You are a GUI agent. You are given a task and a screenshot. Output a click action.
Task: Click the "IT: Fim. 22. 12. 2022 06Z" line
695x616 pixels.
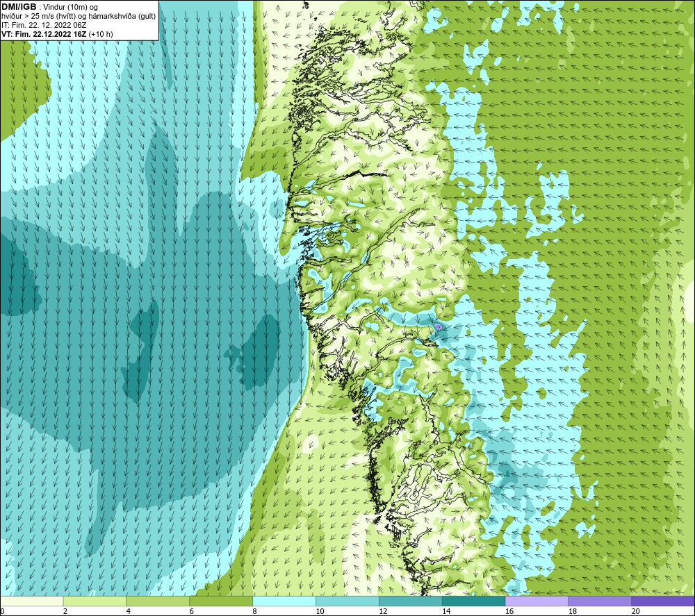click(x=44, y=25)
